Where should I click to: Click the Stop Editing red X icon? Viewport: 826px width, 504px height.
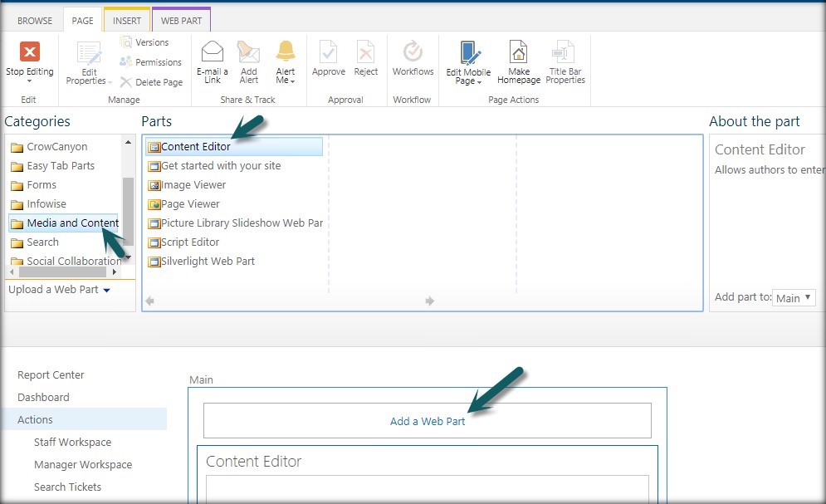point(30,51)
